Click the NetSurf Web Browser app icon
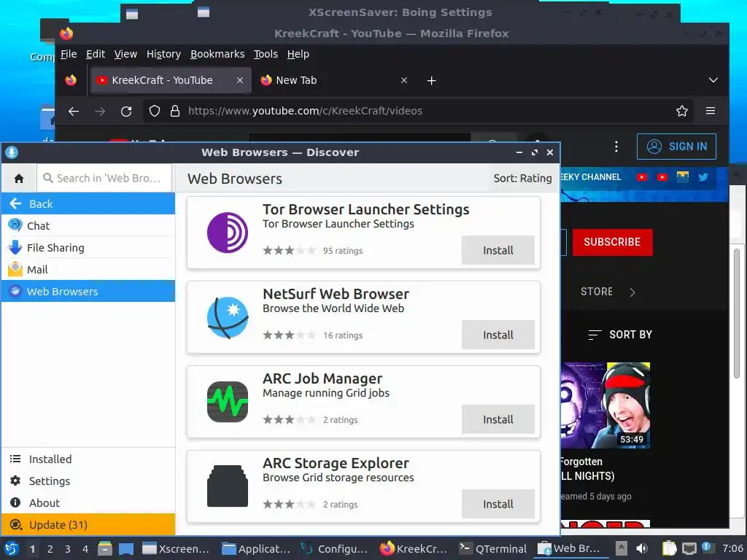Viewport: 747px width, 560px height. [x=228, y=318]
